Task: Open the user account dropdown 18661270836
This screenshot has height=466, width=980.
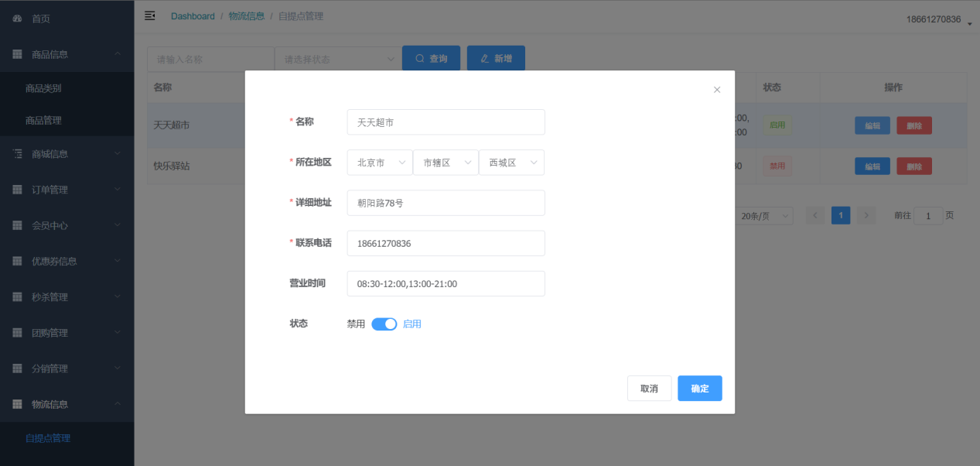Action: 938,19
